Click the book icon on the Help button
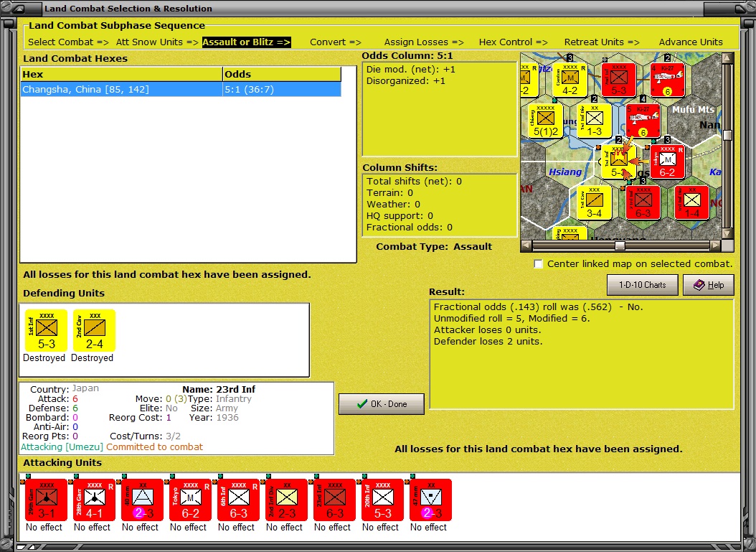The width and height of the screenshot is (756, 552). point(699,285)
